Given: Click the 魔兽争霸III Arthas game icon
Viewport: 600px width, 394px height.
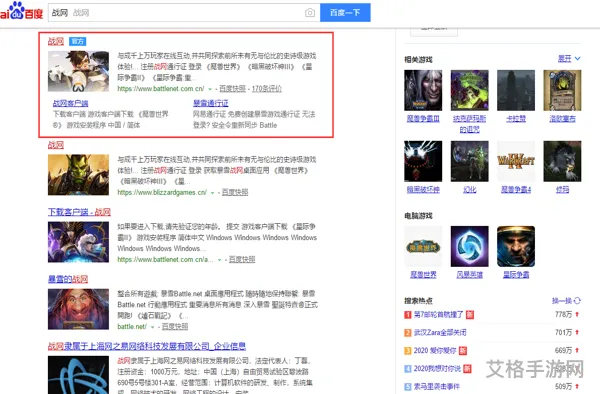Looking at the screenshot, I should tap(423, 90).
